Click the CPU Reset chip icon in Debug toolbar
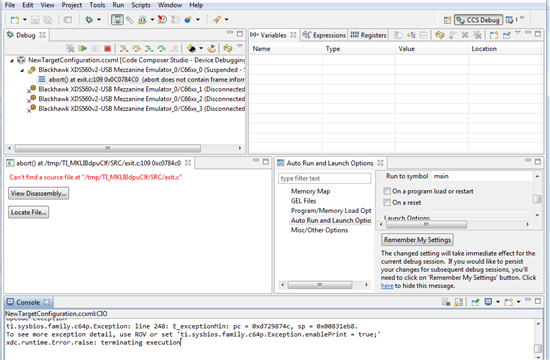Viewport: 550px width, 360px height. [191, 48]
